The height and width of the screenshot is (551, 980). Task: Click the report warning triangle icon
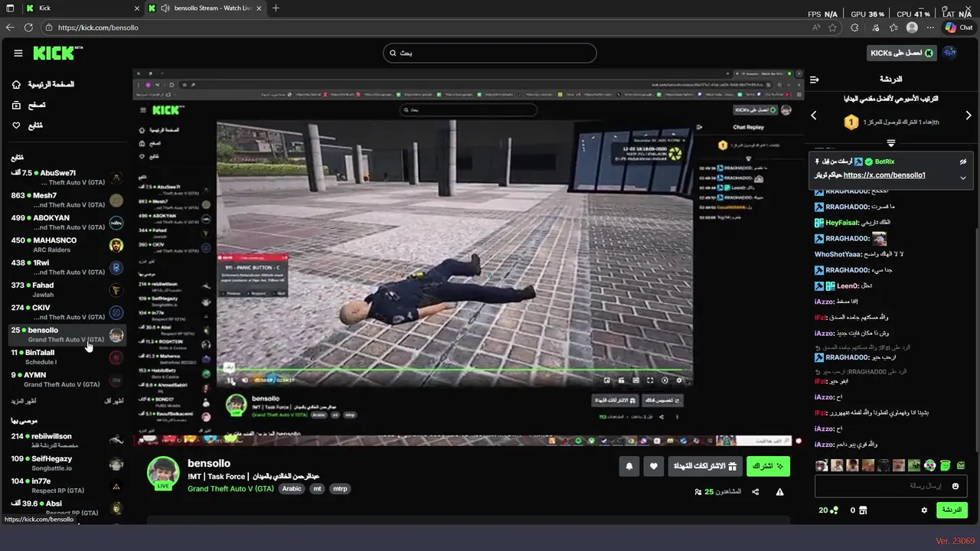click(779, 492)
